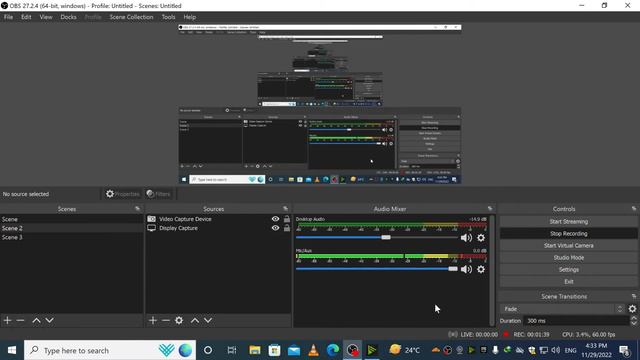The height and width of the screenshot is (360, 640).
Task: Open the Scene Collection menu
Action: [x=131, y=17]
